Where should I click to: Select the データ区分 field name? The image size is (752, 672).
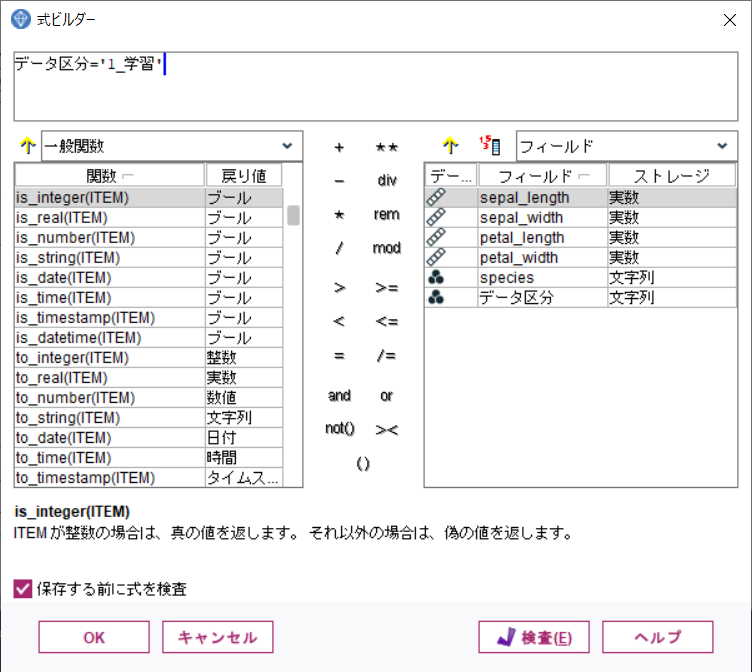pyautogui.click(x=517, y=298)
